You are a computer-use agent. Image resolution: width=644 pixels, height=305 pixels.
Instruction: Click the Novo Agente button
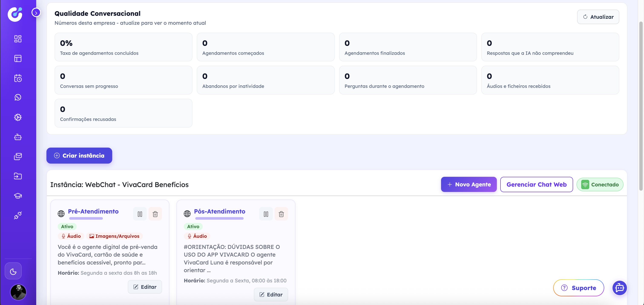(469, 184)
